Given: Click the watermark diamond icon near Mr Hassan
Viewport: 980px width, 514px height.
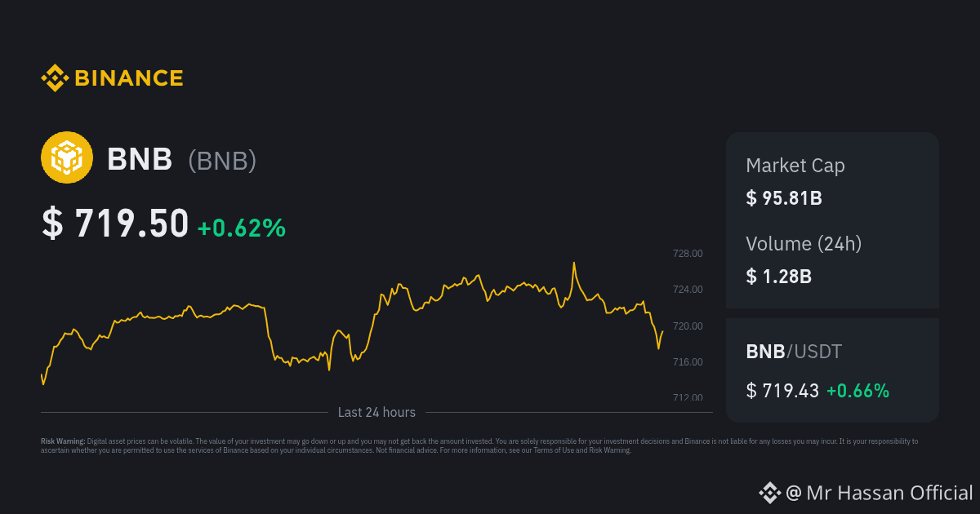Looking at the screenshot, I should 769,493.
